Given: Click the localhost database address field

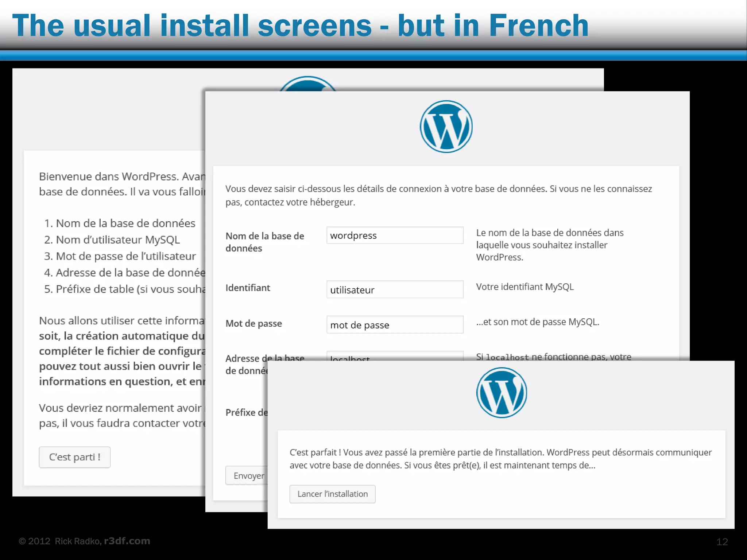Looking at the screenshot, I should click(x=395, y=356).
